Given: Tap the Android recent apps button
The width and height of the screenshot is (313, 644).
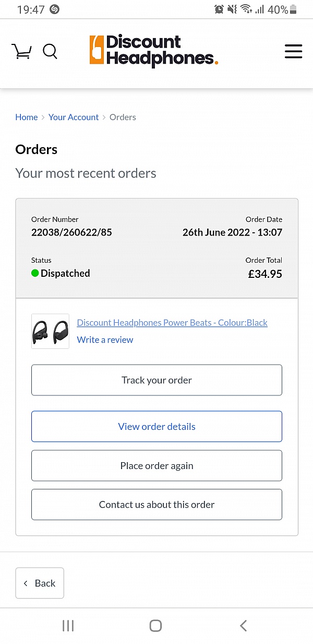Looking at the screenshot, I should coord(68,626).
